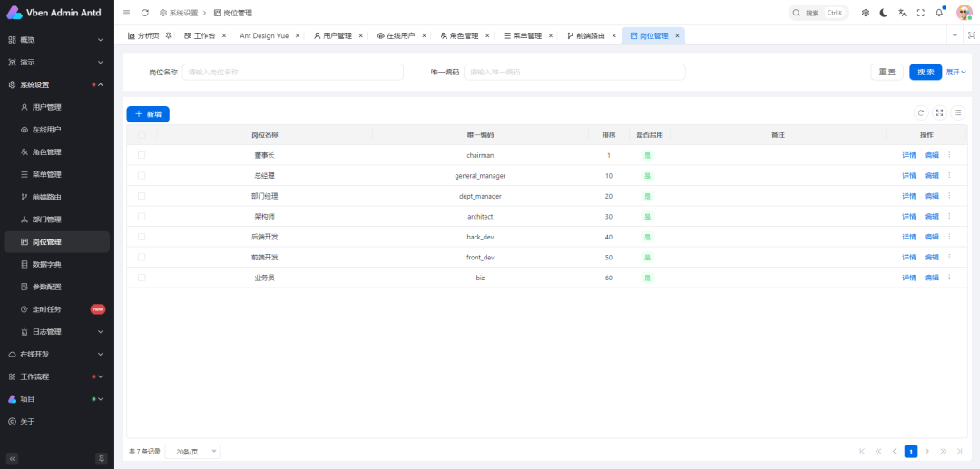Click the 岗位名称 search input field
The image size is (980, 469).
(293, 72)
